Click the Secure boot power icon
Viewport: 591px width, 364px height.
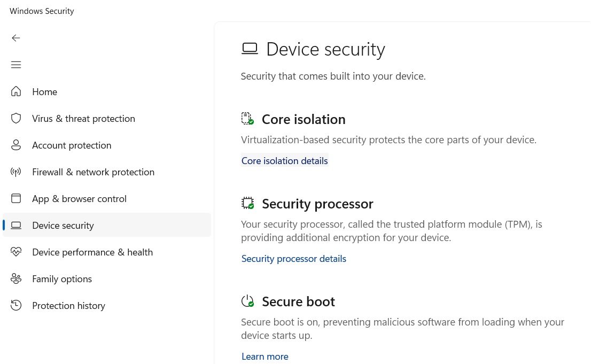(x=248, y=301)
